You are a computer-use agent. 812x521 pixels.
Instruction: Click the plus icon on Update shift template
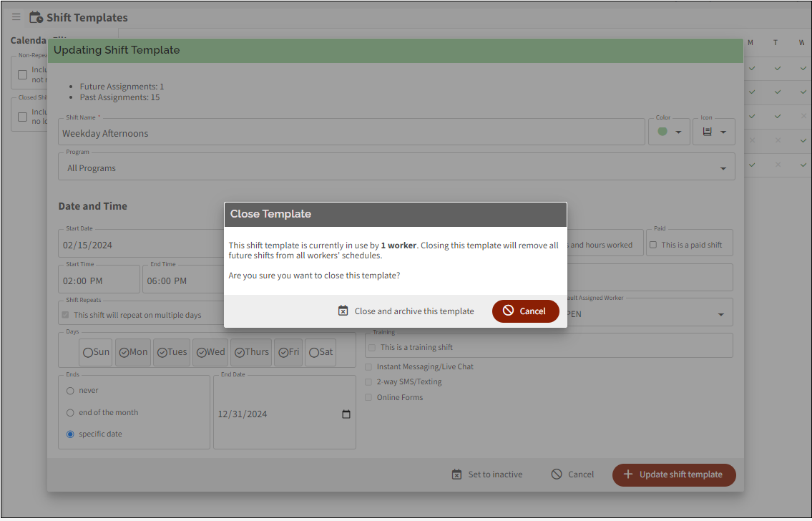pyautogui.click(x=628, y=474)
